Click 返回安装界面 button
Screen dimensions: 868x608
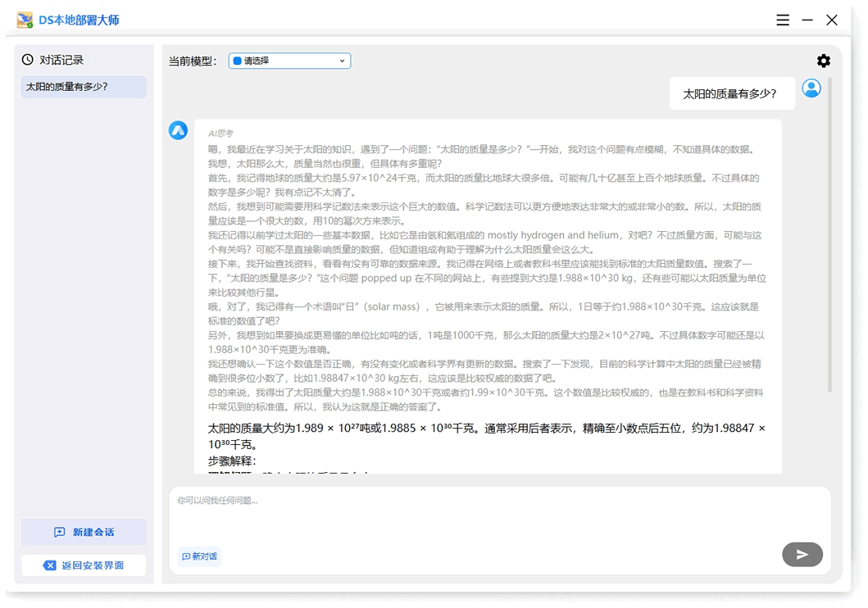point(84,565)
